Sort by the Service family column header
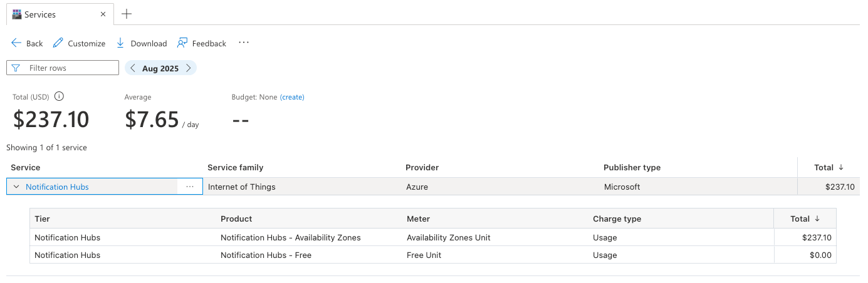The width and height of the screenshot is (868, 283). coord(236,167)
